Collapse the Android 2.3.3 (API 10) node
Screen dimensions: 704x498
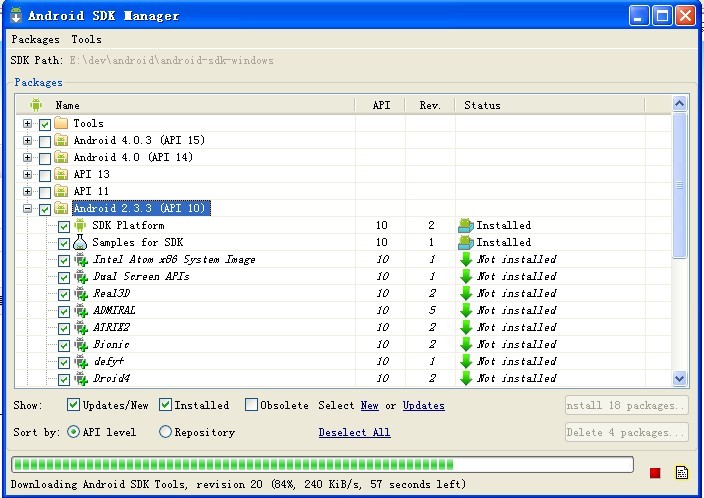(x=27, y=209)
